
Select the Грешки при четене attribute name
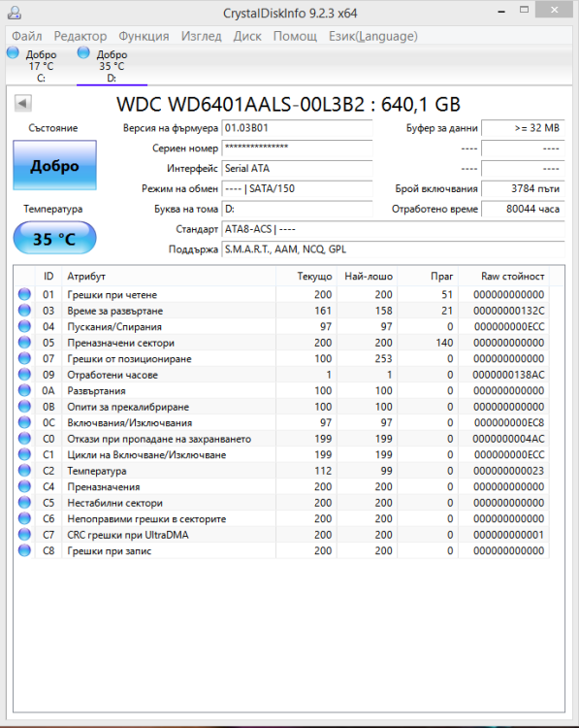pos(112,294)
